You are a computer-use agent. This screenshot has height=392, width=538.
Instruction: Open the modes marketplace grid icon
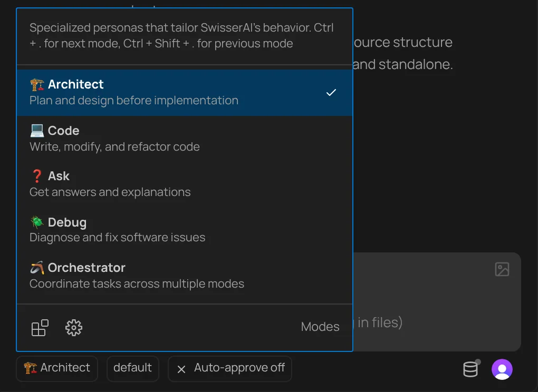[x=40, y=328]
